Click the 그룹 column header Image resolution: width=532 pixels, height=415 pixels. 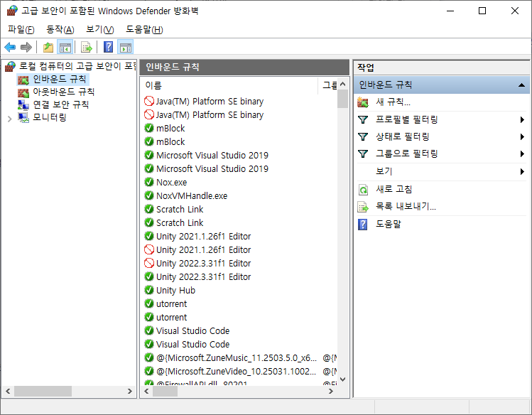[327, 85]
